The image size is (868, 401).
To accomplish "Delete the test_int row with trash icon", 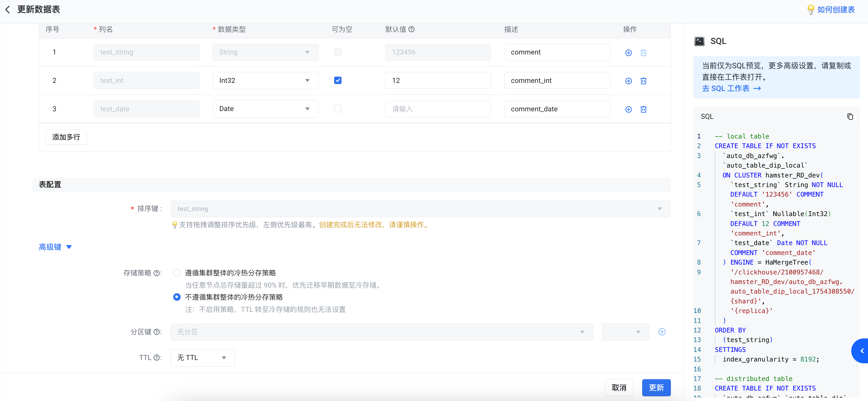I will coord(643,81).
